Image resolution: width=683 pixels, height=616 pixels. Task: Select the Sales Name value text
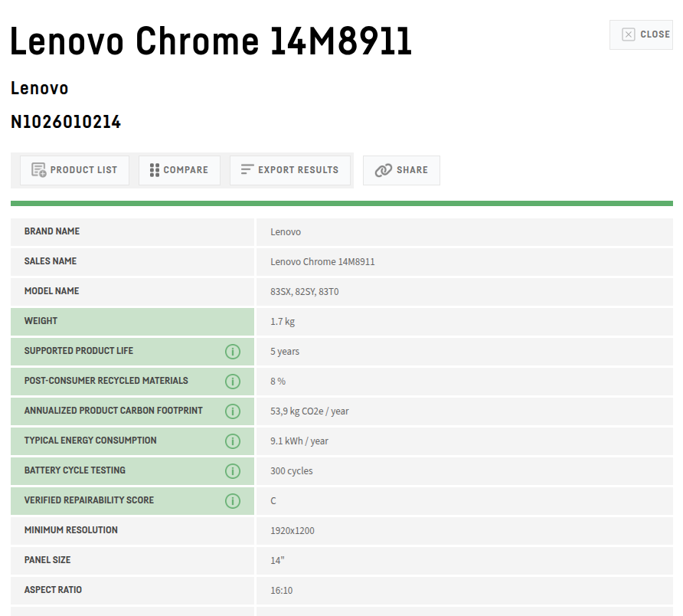click(322, 262)
